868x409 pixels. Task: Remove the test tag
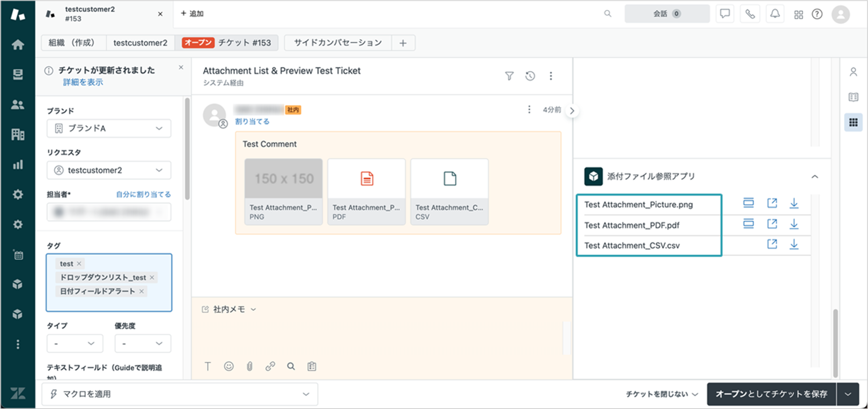tap(79, 264)
